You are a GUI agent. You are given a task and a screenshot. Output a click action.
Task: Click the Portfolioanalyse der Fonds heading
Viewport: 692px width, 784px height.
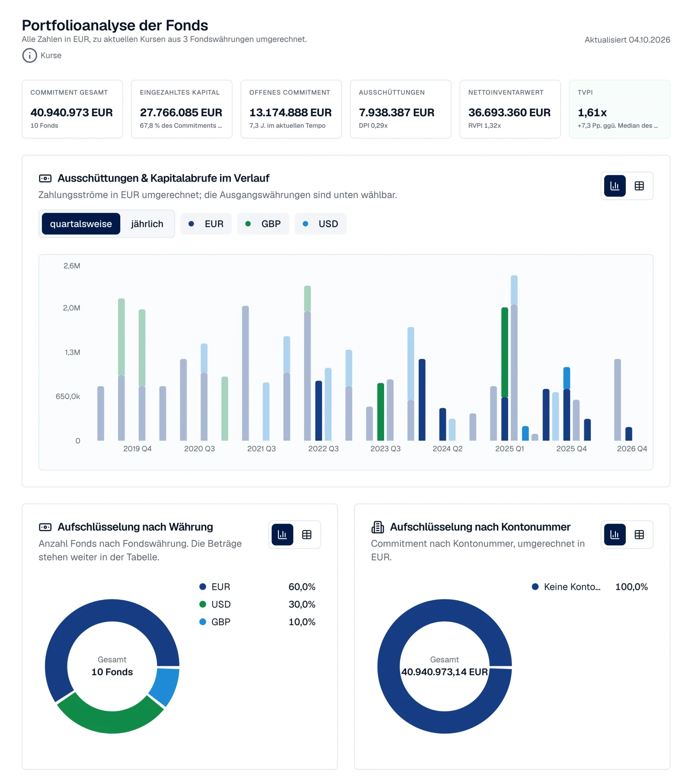[115, 26]
